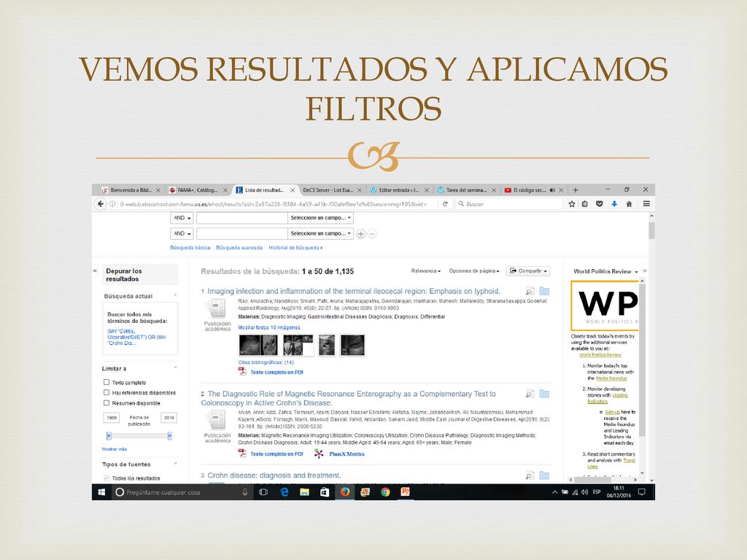Open Firefox hamburger menu
Screen dimensions: 747x560
tap(646, 204)
